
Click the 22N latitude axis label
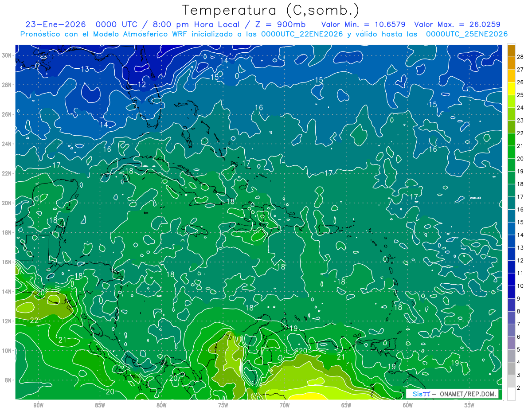coord(8,173)
